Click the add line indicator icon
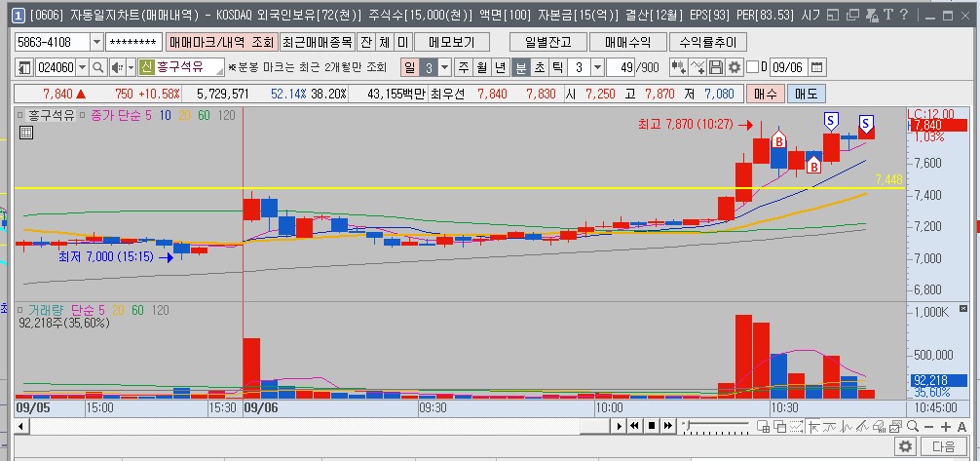Screen dimensions: 980x461 [x=697, y=67]
